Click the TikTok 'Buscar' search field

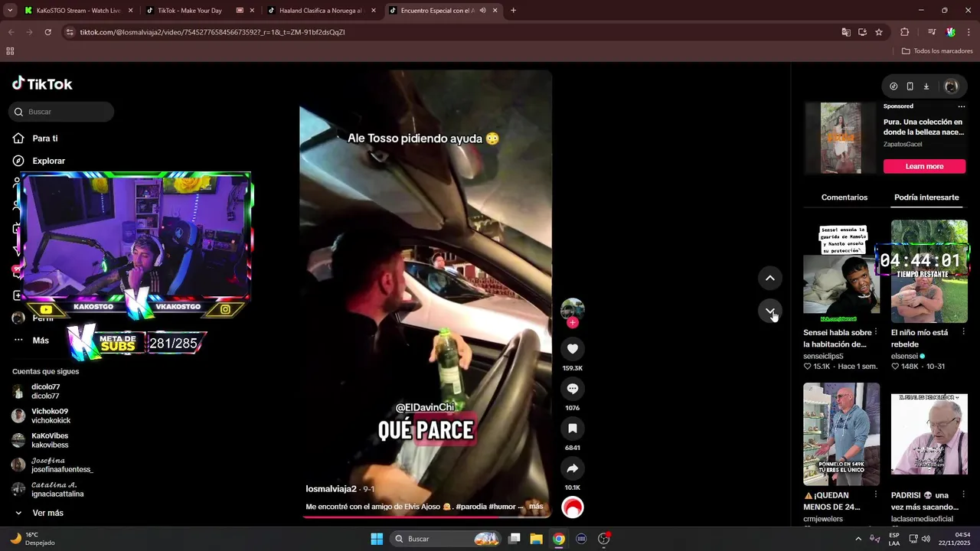click(x=61, y=112)
